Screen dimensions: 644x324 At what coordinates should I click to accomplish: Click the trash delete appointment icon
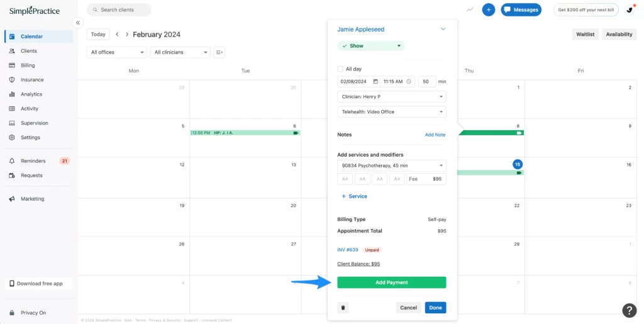[343, 308]
